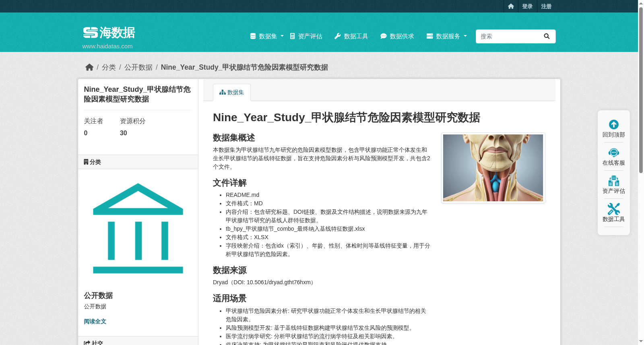The width and height of the screenshot is (644, 345).
Task: Click the Dryad DOI source text
Action: pos(264,282)
